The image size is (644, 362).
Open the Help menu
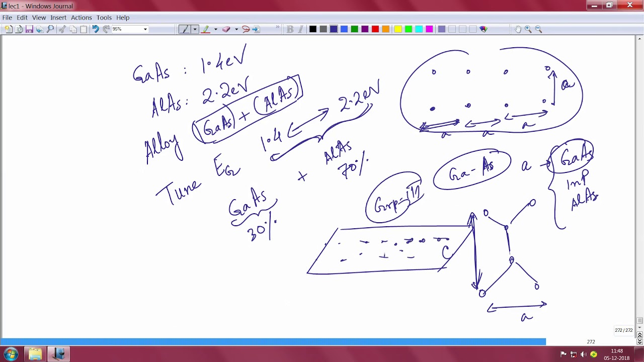[123, 17]
